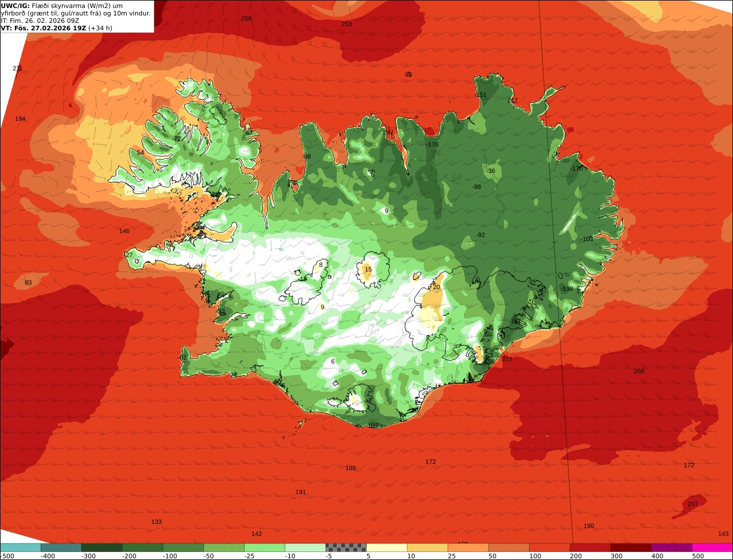Click the pale yellow 5 to 10 legend swatch
Viewport: 733px width, 560px height.
tap(387, 547)
